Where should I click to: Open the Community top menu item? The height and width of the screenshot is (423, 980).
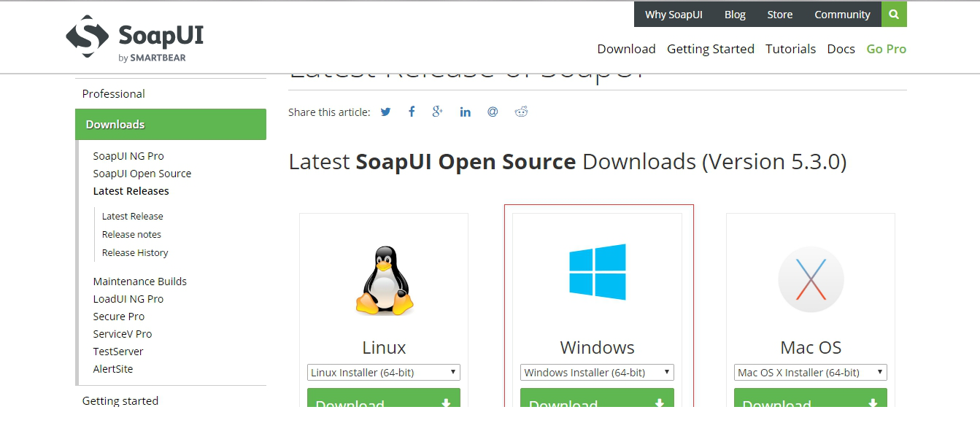click(x=842, y=15)
